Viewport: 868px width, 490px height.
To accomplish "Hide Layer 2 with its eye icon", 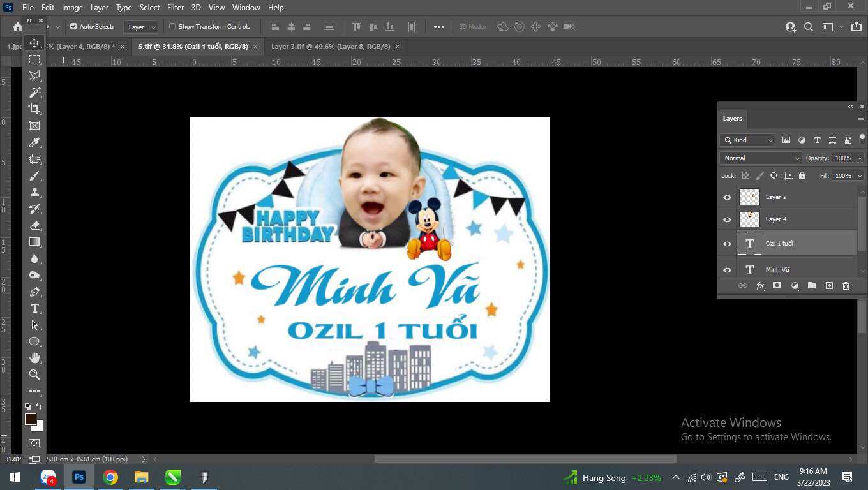I will click(x=727, y=197).
